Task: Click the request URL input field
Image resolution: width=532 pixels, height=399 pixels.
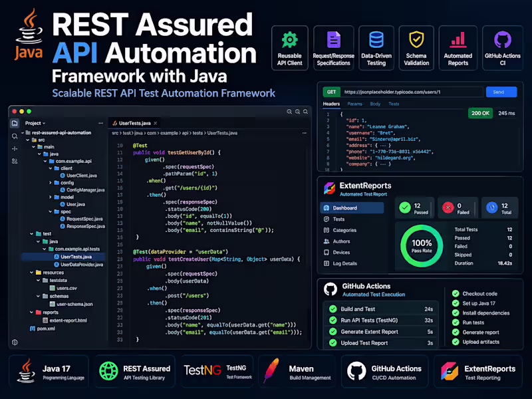Action: (412, 92)
